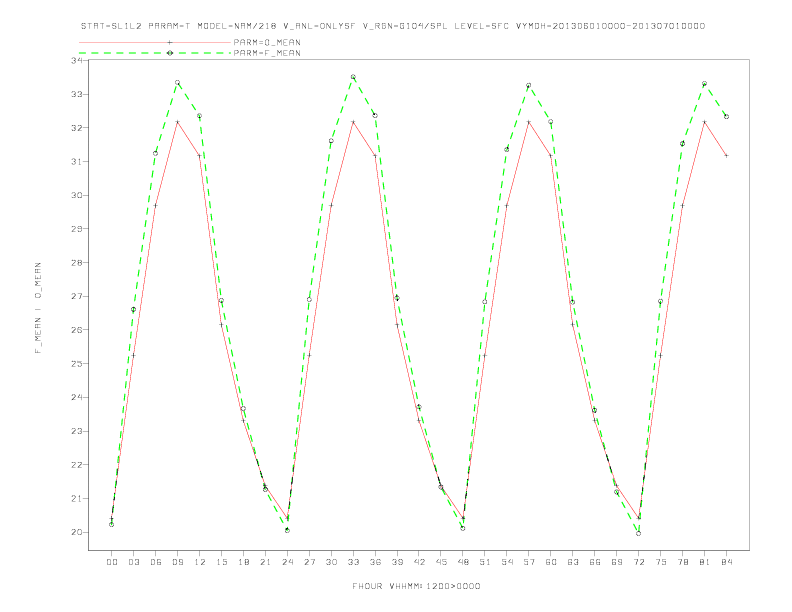Image resolution: width=792 pixels, height=612 pixels.
Task: Click x-axis forecast hour label 03
Action: tap(133, 562)
